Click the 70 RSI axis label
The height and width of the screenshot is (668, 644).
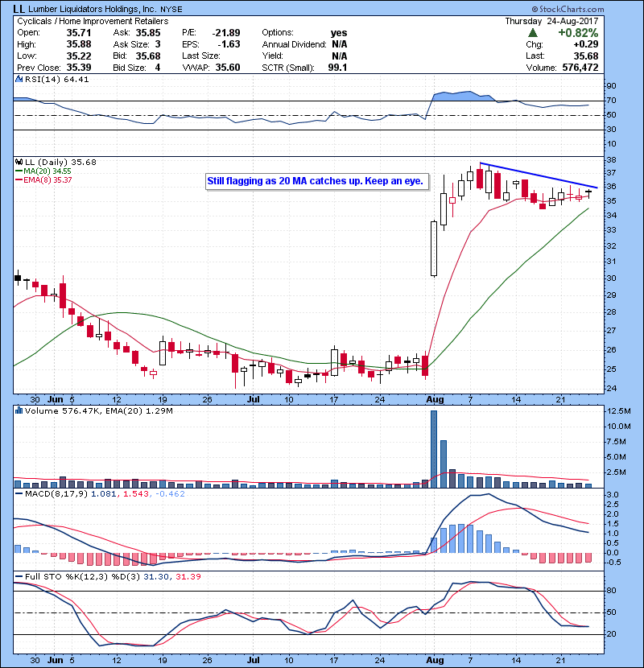click(x=611, y=101)
